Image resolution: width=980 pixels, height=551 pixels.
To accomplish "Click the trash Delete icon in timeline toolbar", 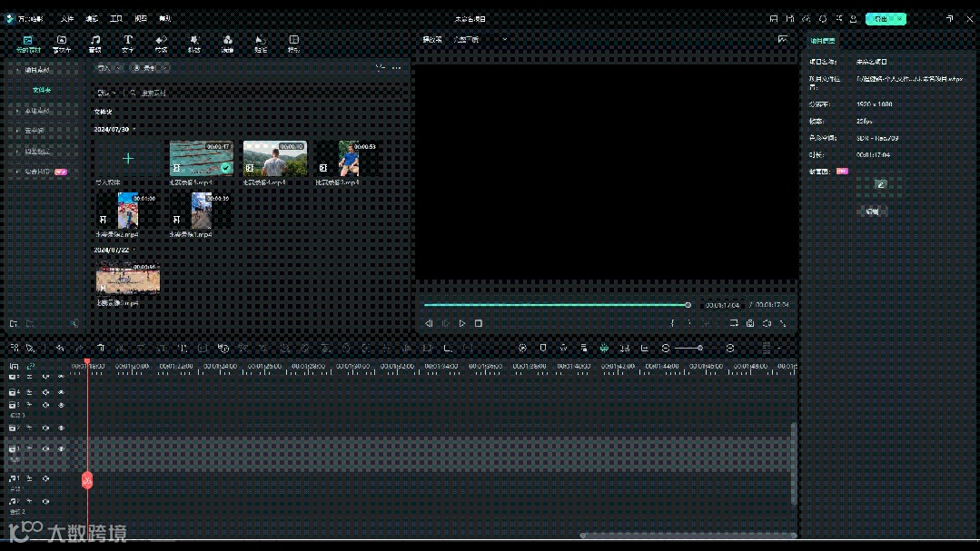I will [101, 348].
